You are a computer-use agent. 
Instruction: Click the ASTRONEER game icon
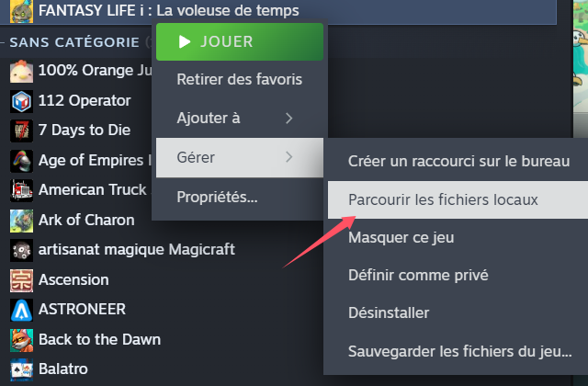21,310
